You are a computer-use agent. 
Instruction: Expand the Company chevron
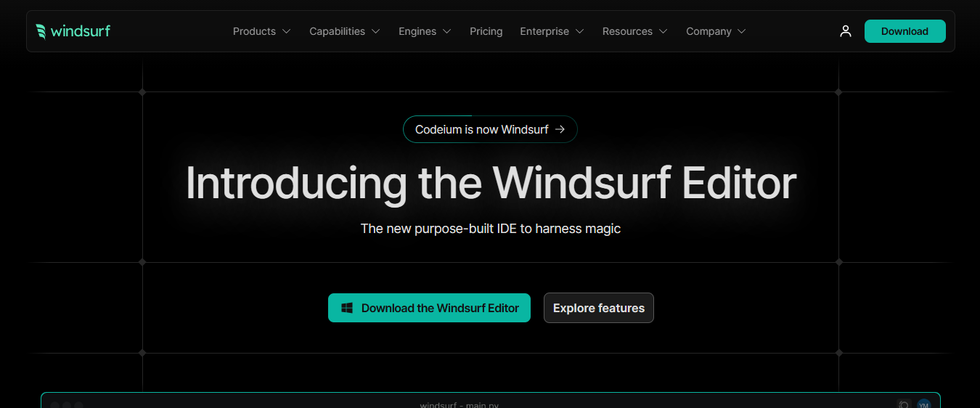741,31
